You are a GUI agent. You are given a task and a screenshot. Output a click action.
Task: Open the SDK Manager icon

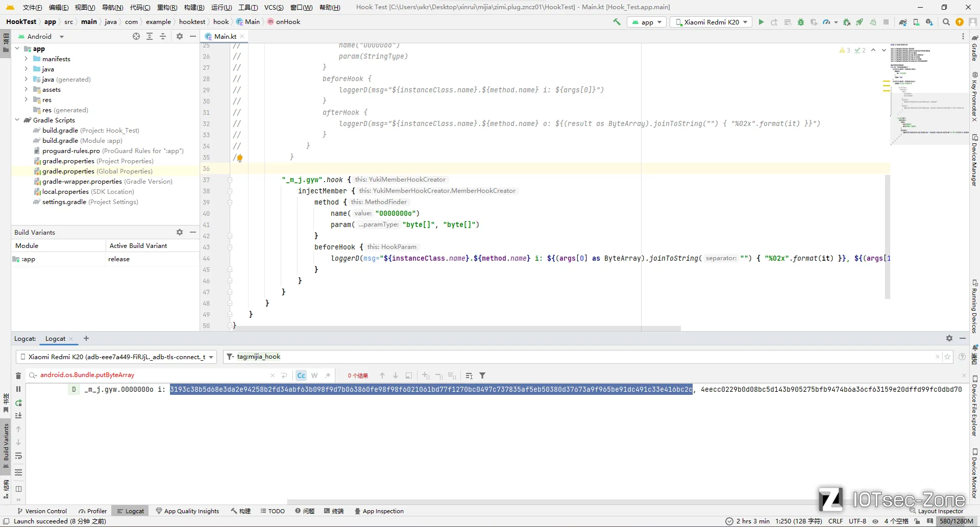[x=929, y=22]
